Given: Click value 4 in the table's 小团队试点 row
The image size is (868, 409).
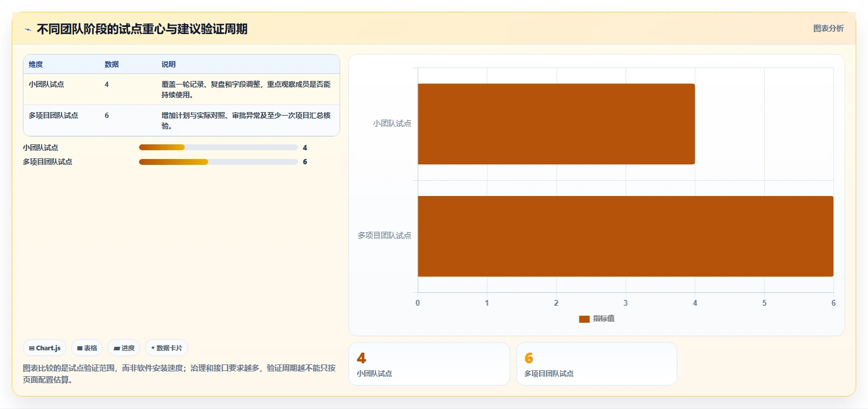Looking at the screenshot, I should [x=107, y=84].
